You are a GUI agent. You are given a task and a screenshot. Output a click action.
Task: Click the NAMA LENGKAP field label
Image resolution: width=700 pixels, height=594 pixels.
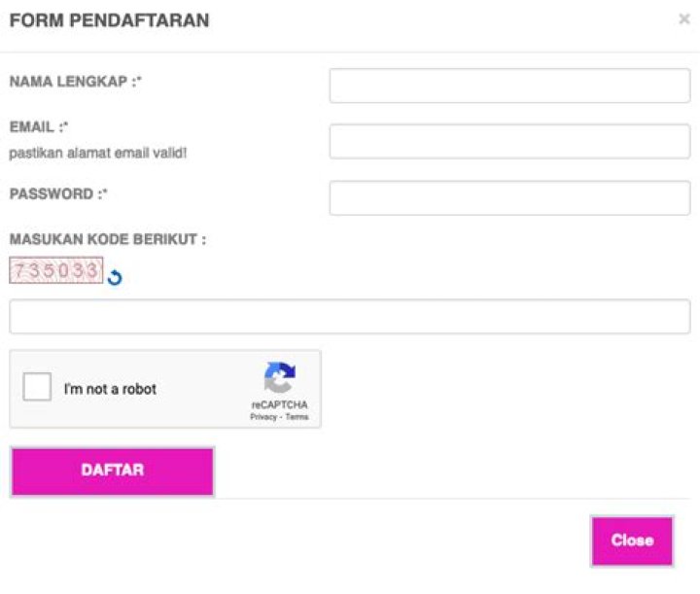pos(76,83)
